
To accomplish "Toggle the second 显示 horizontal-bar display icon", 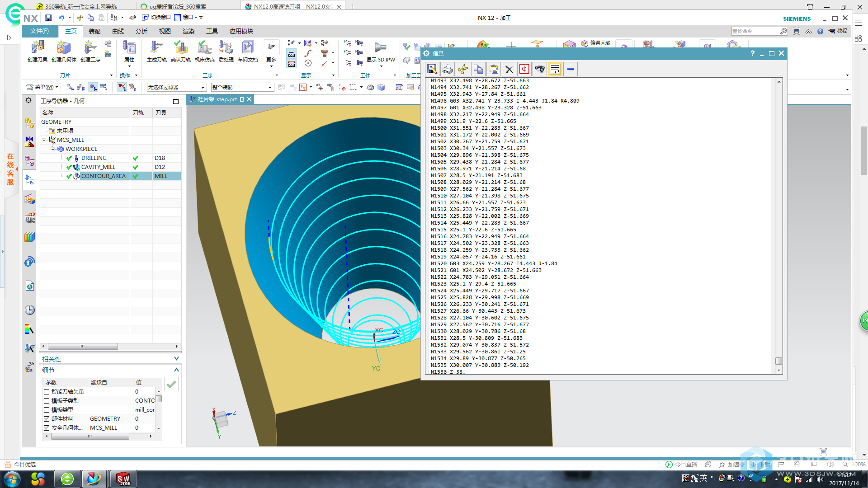I will pos(292,64).
